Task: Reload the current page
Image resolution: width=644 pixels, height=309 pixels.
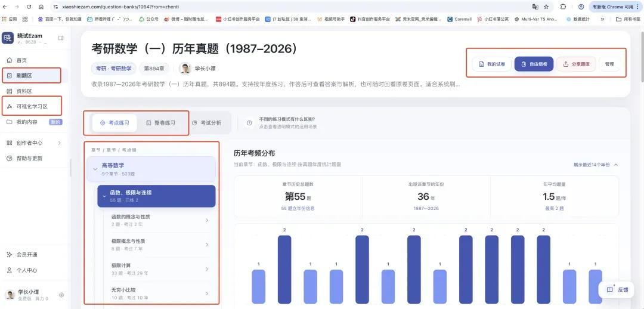Action: pyautogui.click(x=29, y=7)
